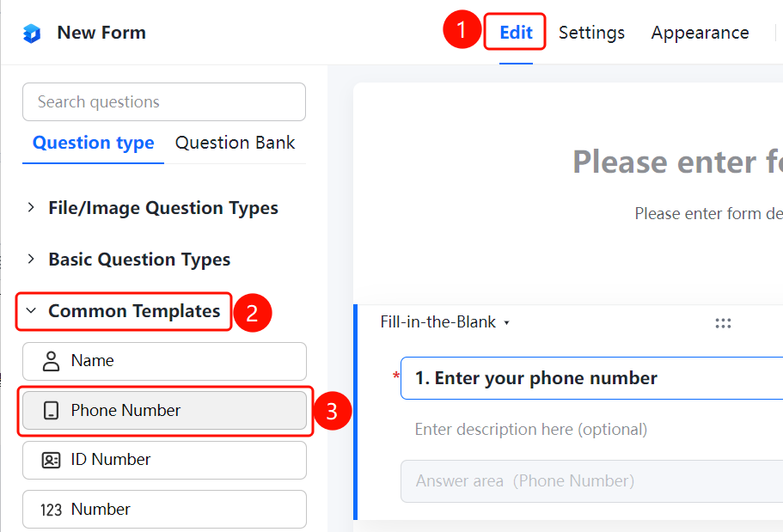This screenshot has height=532, width=783.
Task: Open the Appearance tab
Action: coord(700,33)
